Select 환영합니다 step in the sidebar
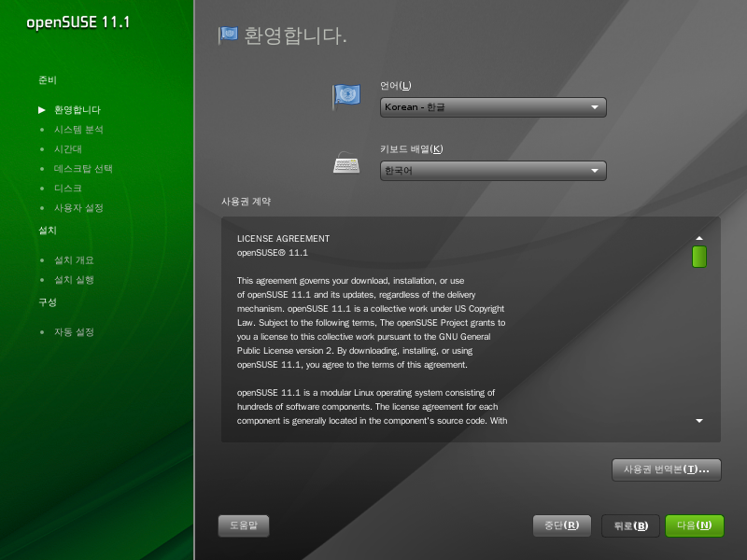The height and width of the screenshot is (560, 747). 78,110
